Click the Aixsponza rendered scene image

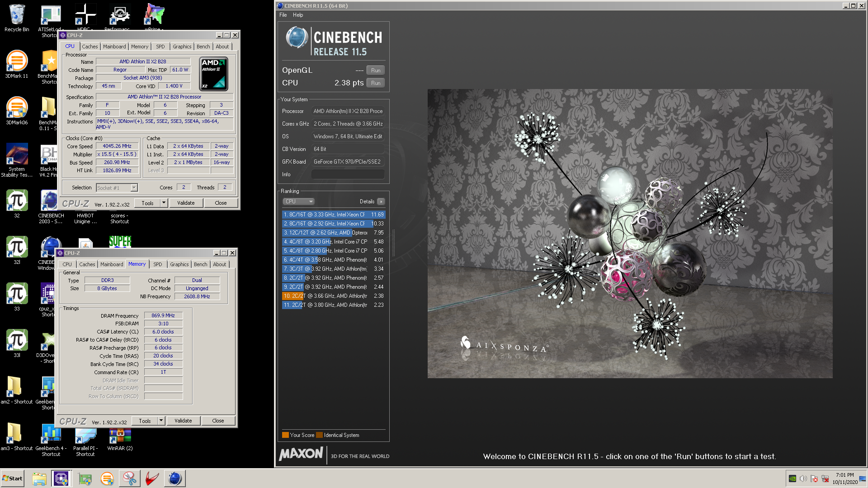630,233
